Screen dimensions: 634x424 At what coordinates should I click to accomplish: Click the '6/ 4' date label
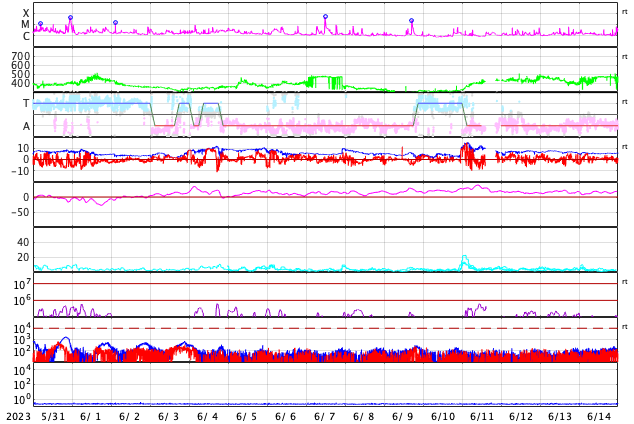coord(207,417)
